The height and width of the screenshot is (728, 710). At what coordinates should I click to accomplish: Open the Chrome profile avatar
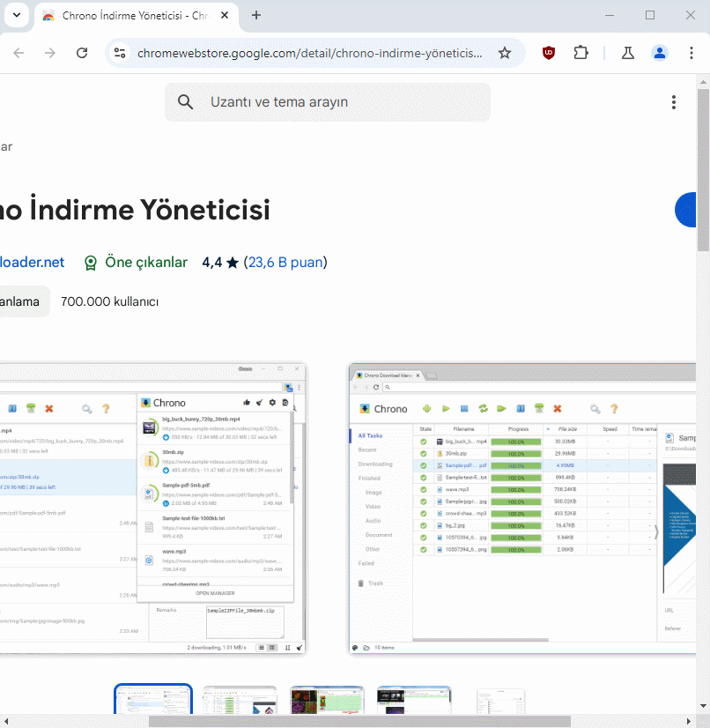point(660,53)
